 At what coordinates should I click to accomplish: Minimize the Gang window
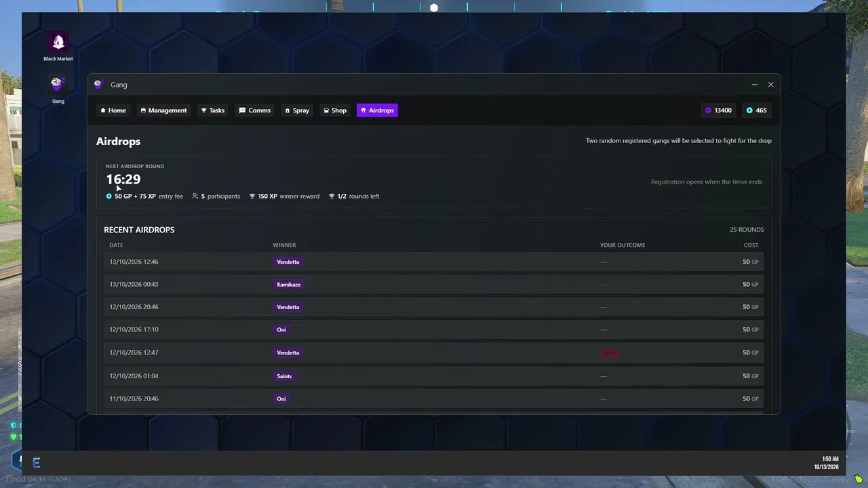[x=754, y=85]
